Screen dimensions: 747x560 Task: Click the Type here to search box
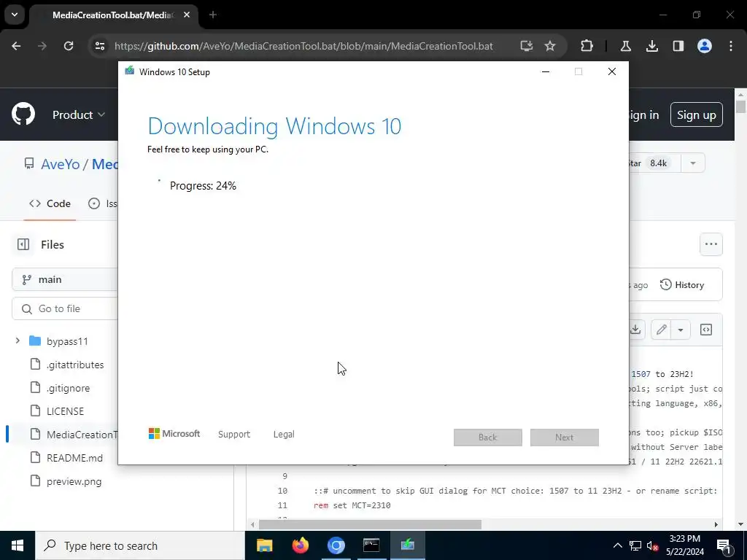(x=139, y=545)
